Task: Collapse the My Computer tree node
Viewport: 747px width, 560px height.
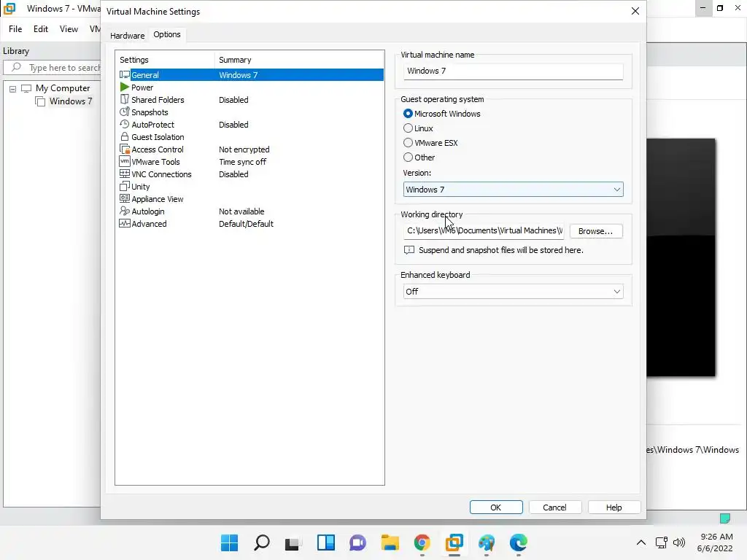Action: pyautogui.click(x=13, y=88)
